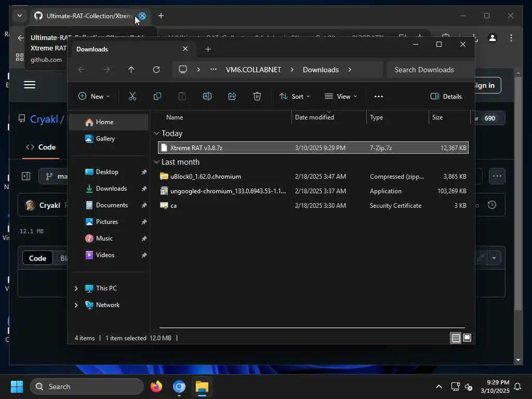Click the Cut icon in Explorer toolbar

pyautogui.click(x=132, y=96)
